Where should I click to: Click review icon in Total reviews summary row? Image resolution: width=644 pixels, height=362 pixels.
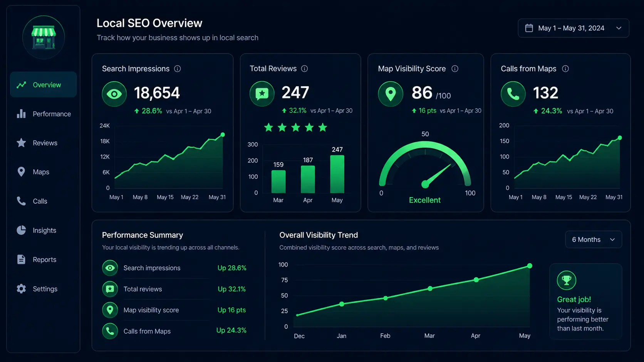click(x=110, y=289)
